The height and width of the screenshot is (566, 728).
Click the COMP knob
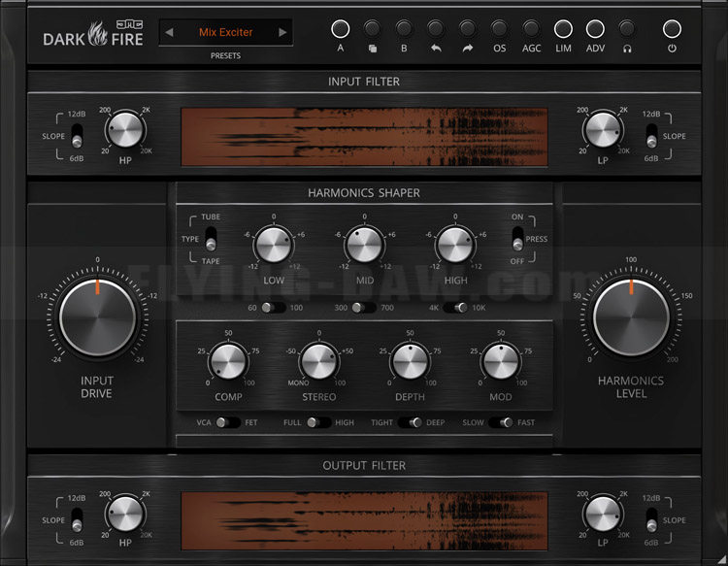[x=228, y=361]
